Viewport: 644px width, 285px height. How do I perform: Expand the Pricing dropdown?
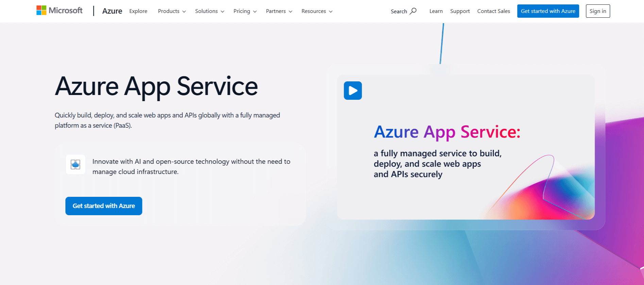pos(245,11)
